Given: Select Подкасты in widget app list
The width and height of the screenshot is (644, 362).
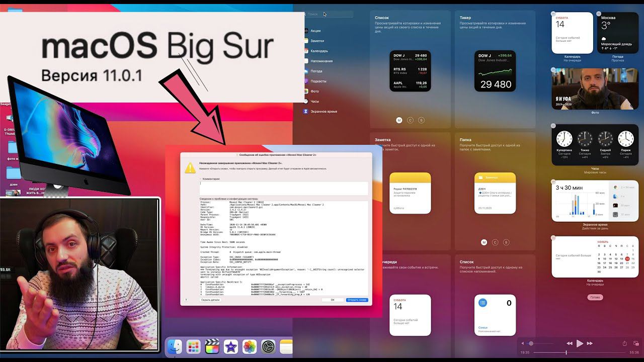Looking at the screenshot, I should pos(318,81).
